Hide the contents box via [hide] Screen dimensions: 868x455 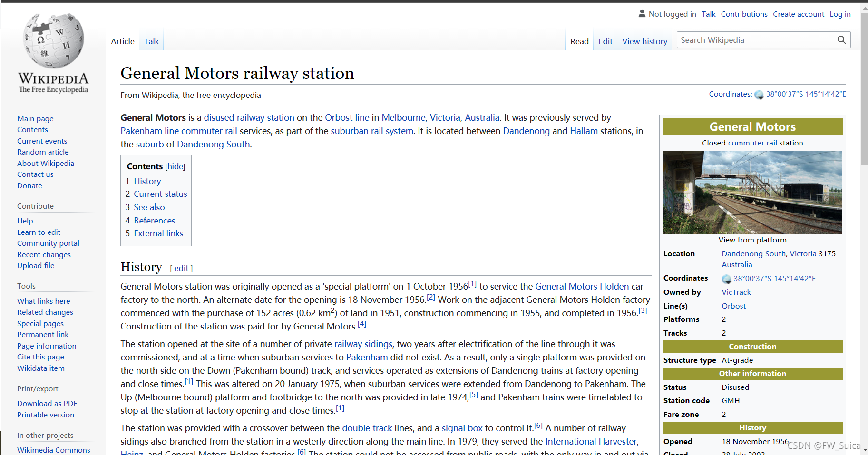point(175,166)
